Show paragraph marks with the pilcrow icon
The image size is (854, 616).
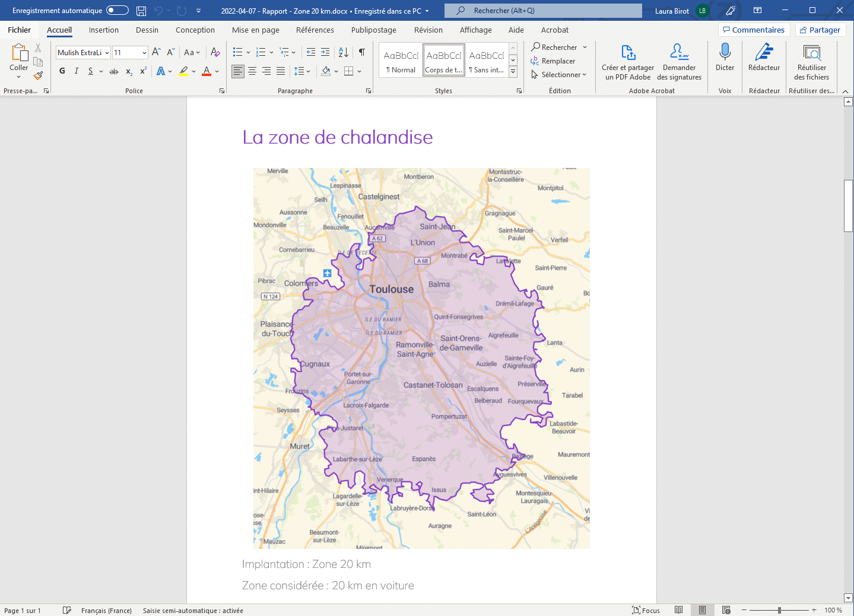click(x=361, y=52)
